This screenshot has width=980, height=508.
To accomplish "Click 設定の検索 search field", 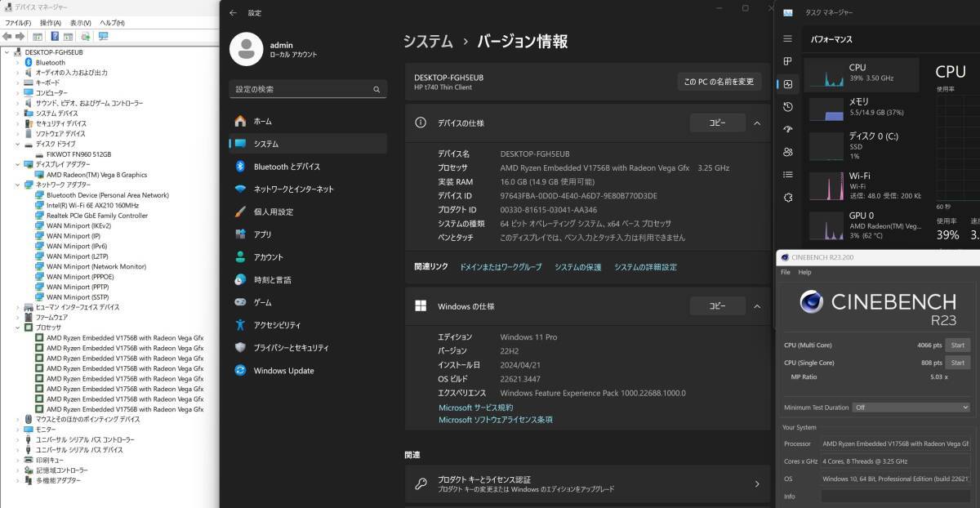I will coord(308,89).
